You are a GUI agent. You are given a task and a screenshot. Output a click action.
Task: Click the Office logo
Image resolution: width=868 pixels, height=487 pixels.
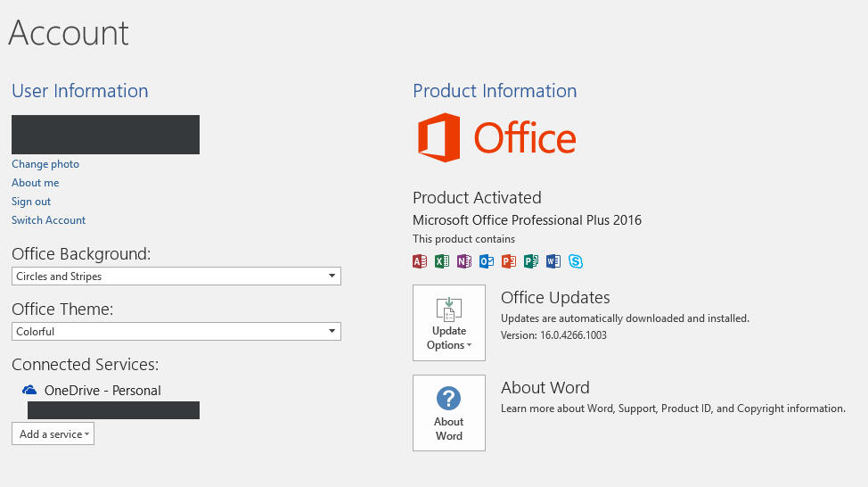496,137
